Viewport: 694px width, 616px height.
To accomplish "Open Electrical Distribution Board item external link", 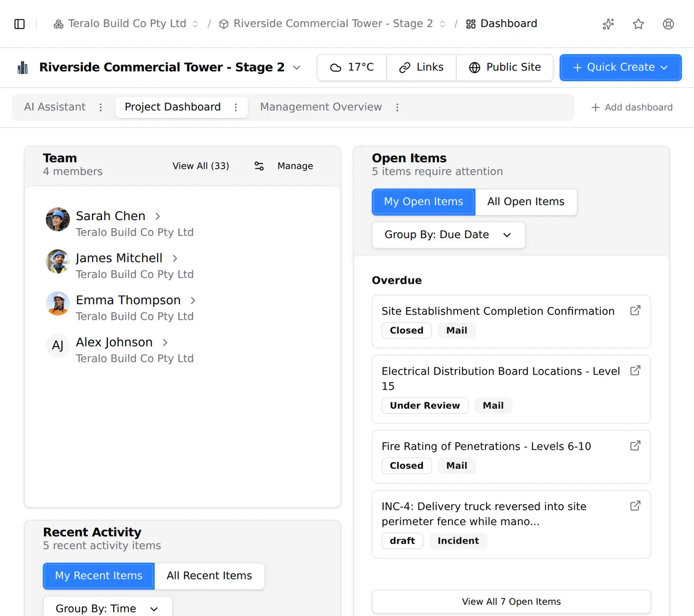I will [x=635, y=370].
